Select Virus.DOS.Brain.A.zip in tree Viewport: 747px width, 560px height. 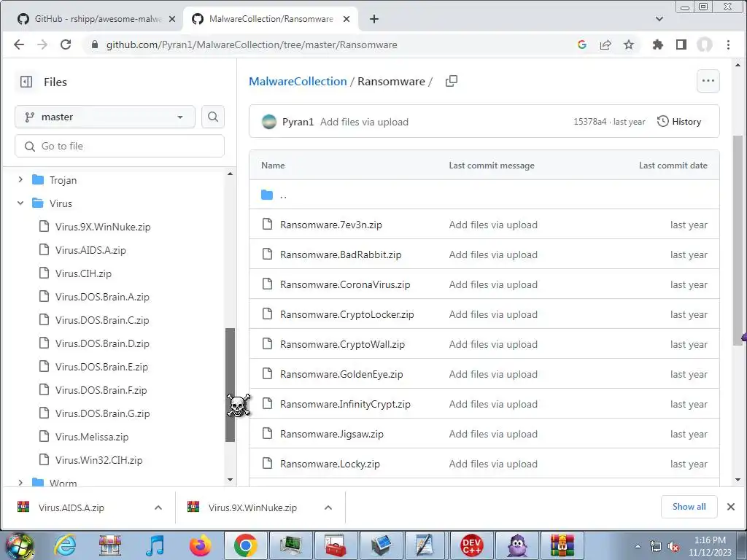(x=102, y=297)
